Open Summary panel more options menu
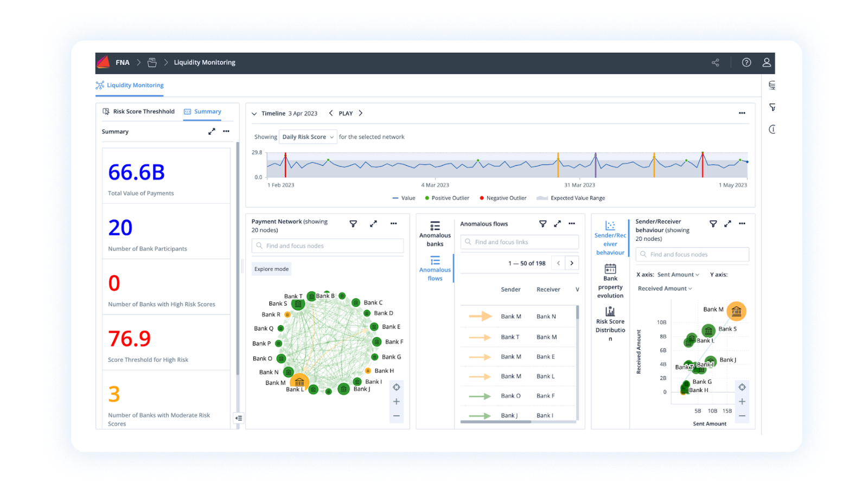 [226, 131]
